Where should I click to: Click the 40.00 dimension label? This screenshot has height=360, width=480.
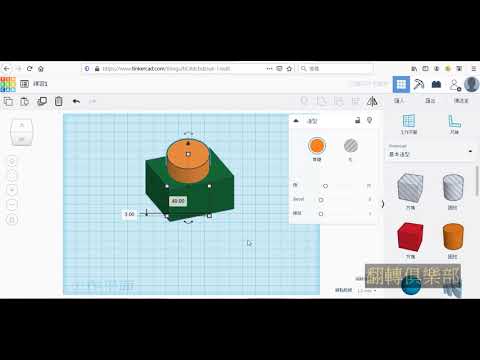(178, 201)
